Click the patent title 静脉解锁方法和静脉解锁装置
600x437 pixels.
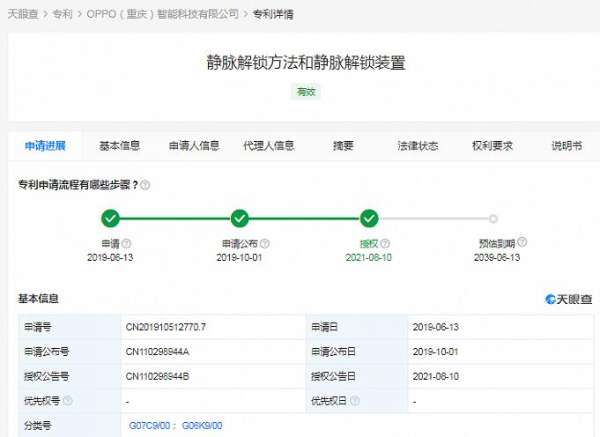[x=306, y=62]
